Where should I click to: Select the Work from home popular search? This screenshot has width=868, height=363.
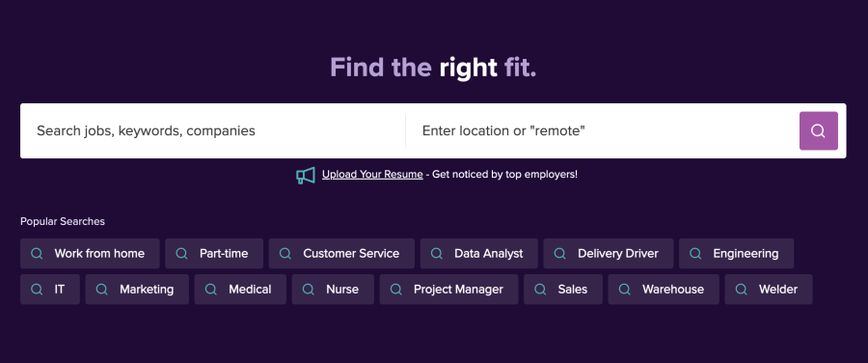(x=90, y=253)
